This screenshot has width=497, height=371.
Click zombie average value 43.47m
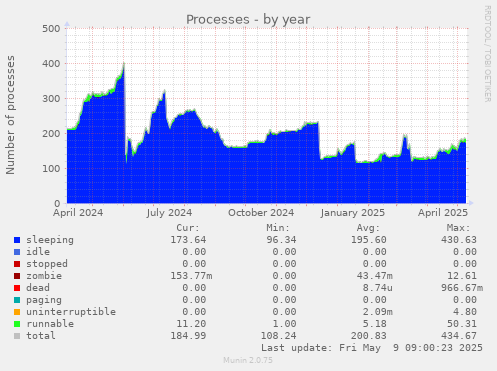pos(375,276)
